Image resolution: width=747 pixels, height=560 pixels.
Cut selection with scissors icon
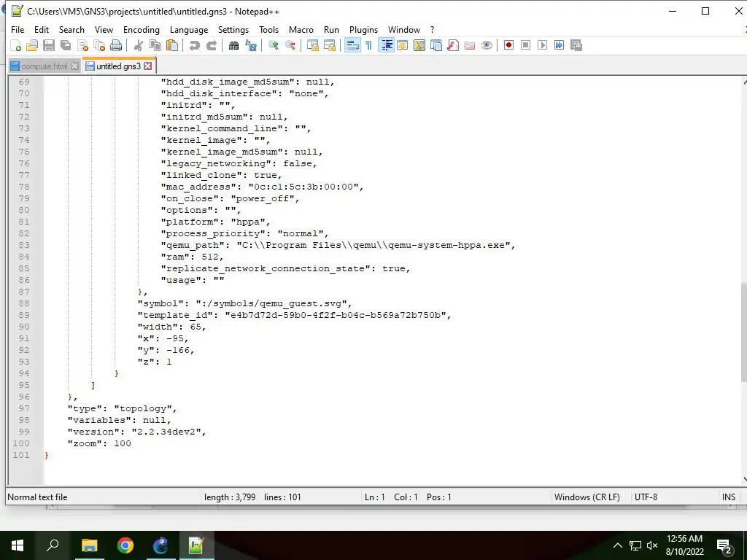click(139, 45)
